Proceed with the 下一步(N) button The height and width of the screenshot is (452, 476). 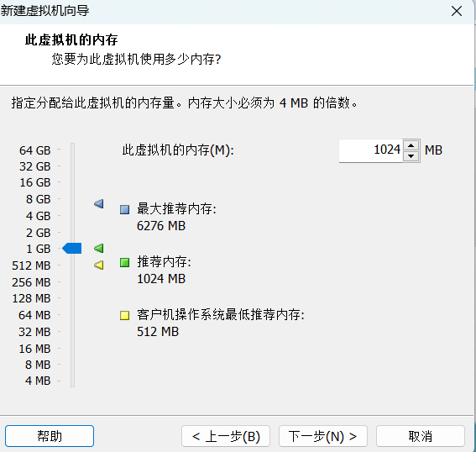point(323,436)
